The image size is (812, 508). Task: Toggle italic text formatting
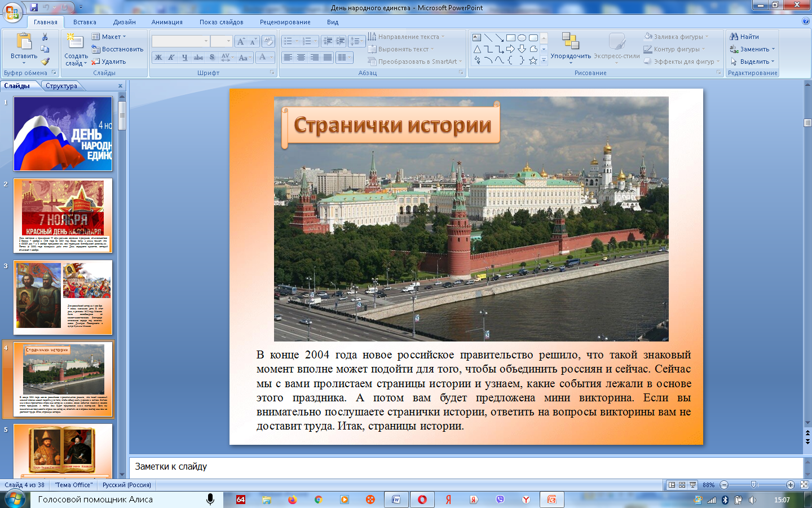pos(171,58)
